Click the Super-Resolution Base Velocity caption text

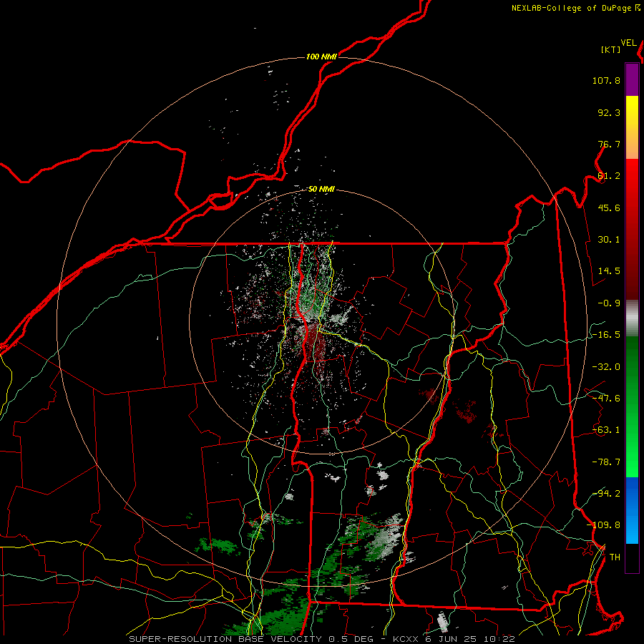(321, 639)
